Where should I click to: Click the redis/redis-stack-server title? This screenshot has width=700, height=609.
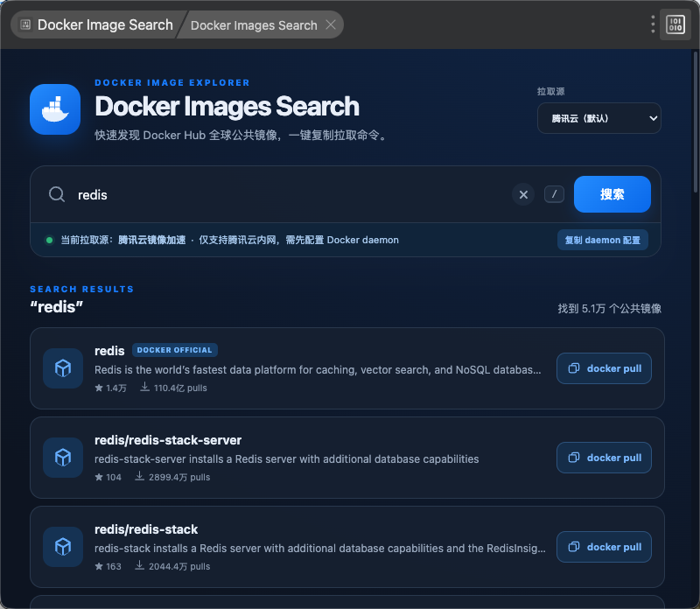point(168,440)
